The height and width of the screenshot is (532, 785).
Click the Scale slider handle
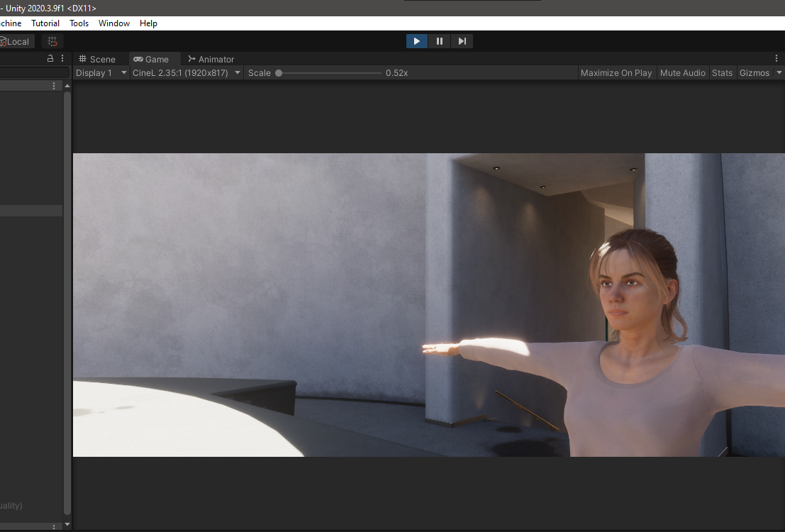(x=279, y=73)
